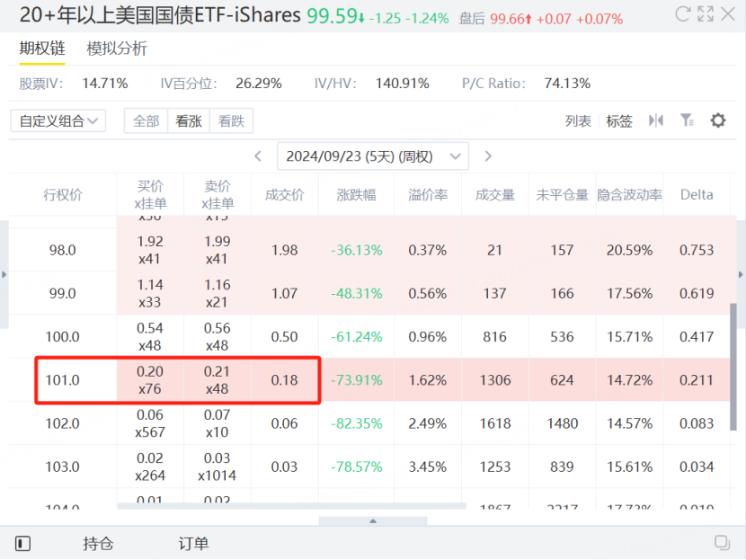Expand the right side panel arrow

(x=741, y=274)
